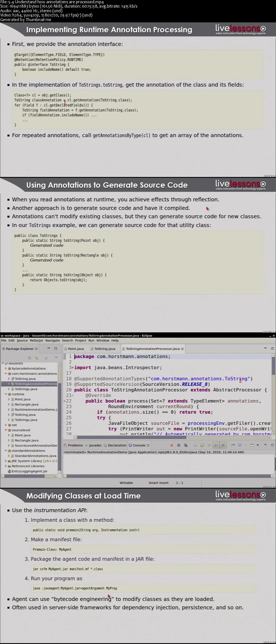Maximize the Console view panel

click(x=272, y=445)
